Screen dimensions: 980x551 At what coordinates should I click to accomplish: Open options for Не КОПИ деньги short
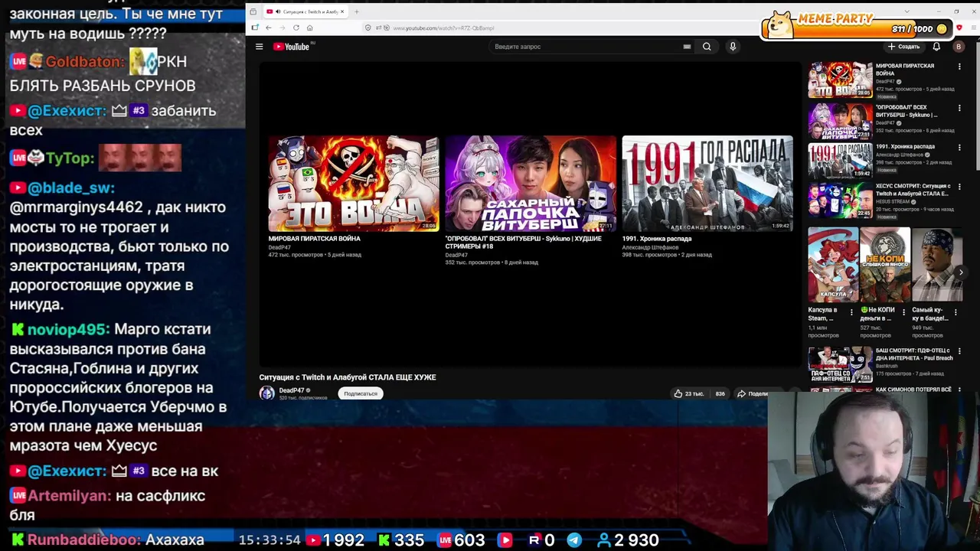(x=903, y=312)
